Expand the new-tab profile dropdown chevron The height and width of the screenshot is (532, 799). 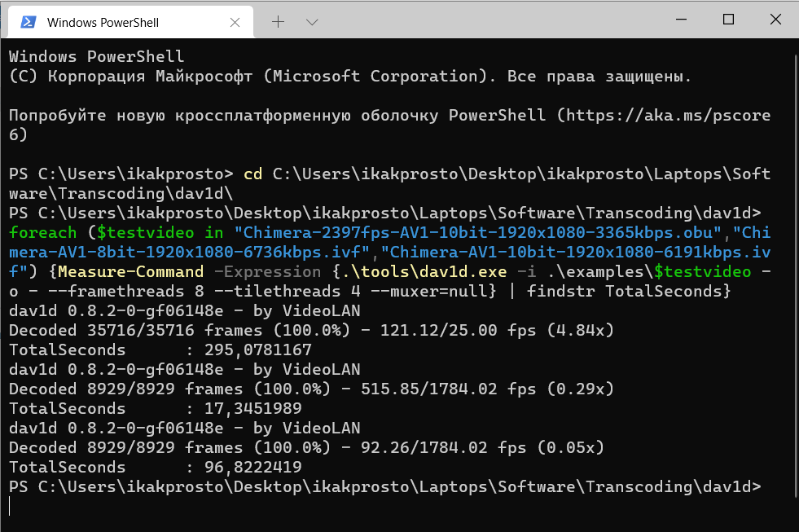pos(312,23)
